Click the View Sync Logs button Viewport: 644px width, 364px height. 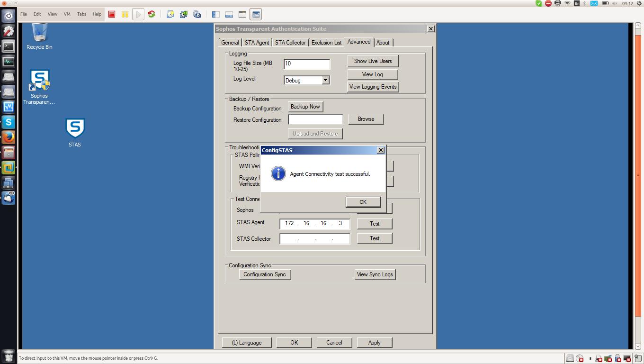[x=375, y=274]
